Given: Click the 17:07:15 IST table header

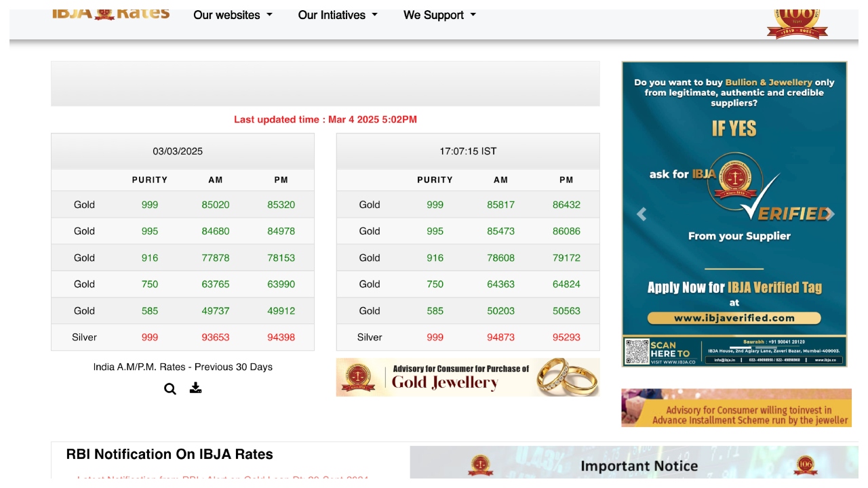Looking at the screenshot, I should click(468, 151).
